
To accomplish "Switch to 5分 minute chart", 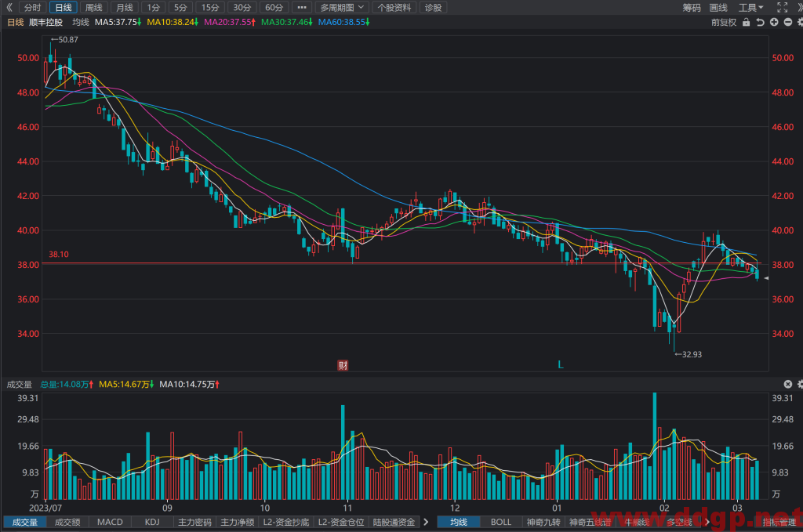I will coord(180,7).
